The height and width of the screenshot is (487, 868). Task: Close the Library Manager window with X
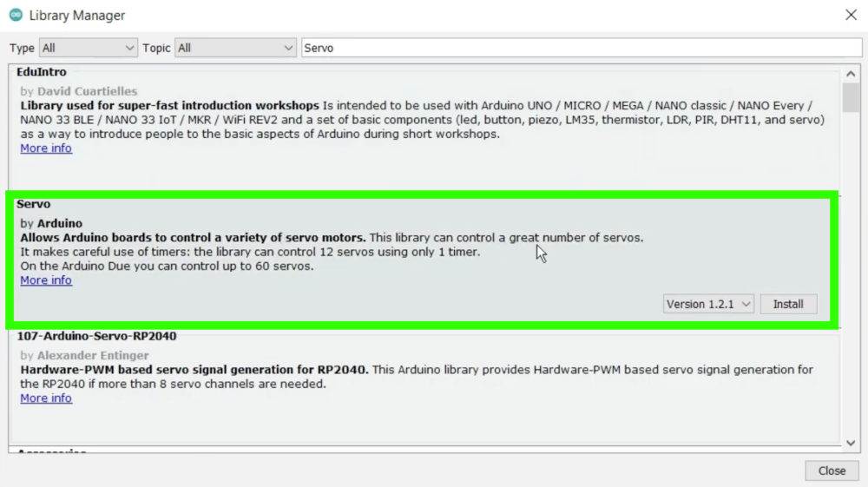[x=851, y=15]
